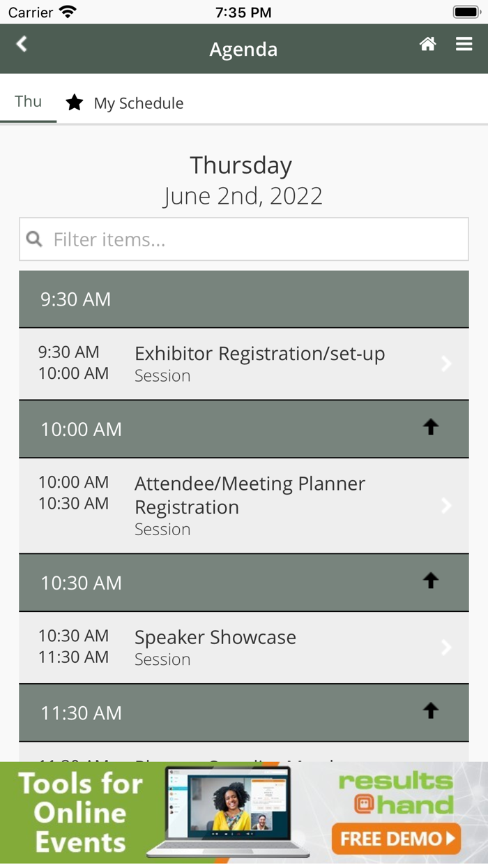The height and width of the screenshot is (868, 488).
Task: Click inside the Filter items search field
Action: point(209,239)
